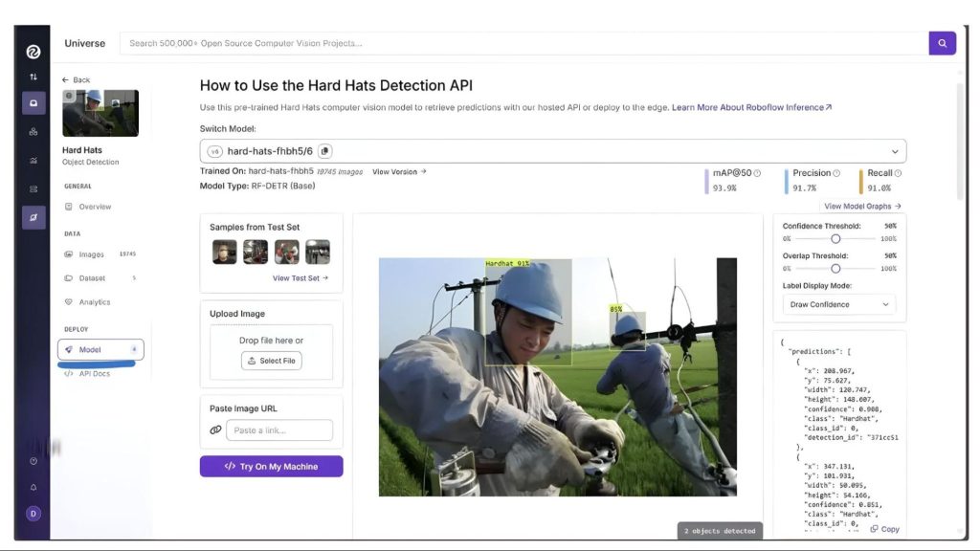Click the Roboflow logo icon

coord(33,52)
